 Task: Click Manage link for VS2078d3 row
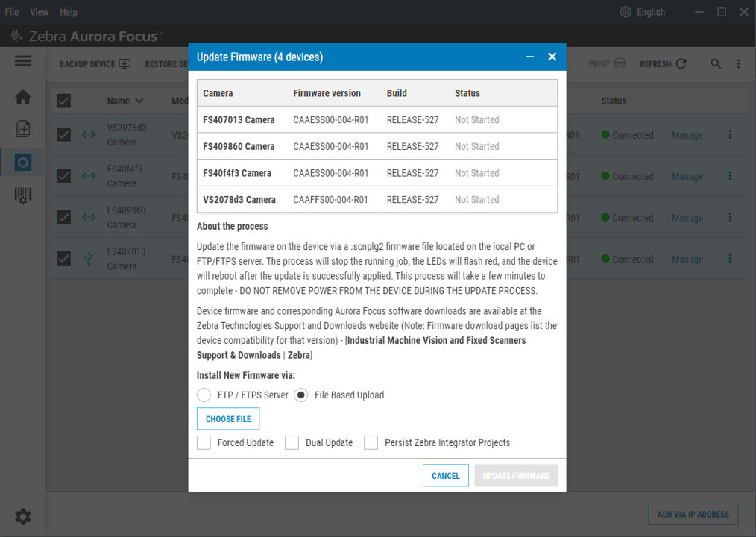coord(687,135)
